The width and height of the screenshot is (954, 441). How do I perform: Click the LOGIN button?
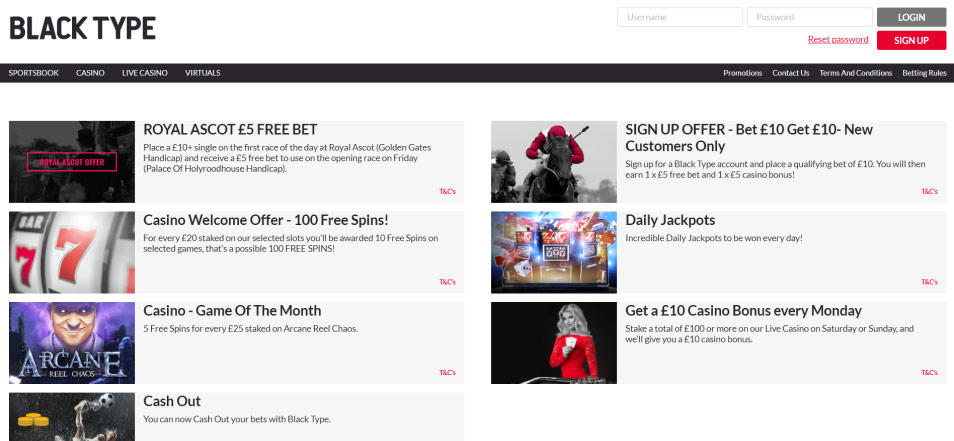911,17
